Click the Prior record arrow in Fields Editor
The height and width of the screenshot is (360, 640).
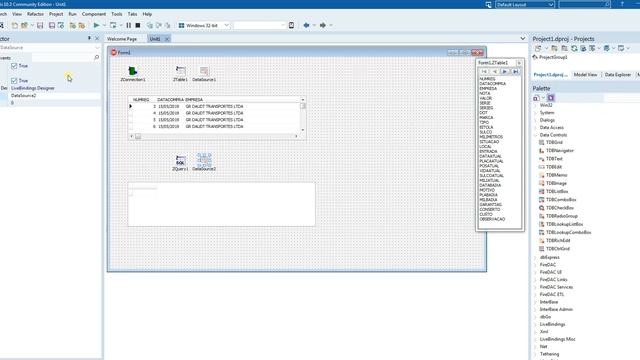[495, 71]
